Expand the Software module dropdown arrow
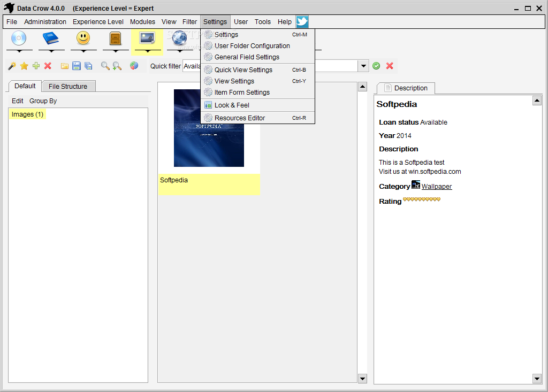Viewport: 548px width, 392px height. click(19, 51)
